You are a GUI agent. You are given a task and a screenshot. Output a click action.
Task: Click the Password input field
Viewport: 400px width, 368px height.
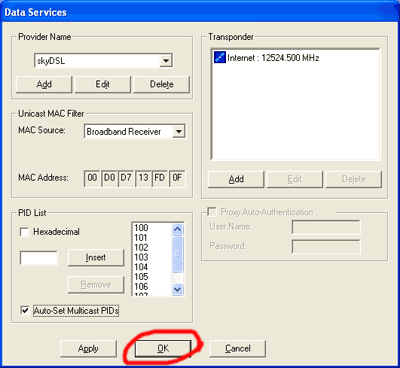tap(326, 247)
